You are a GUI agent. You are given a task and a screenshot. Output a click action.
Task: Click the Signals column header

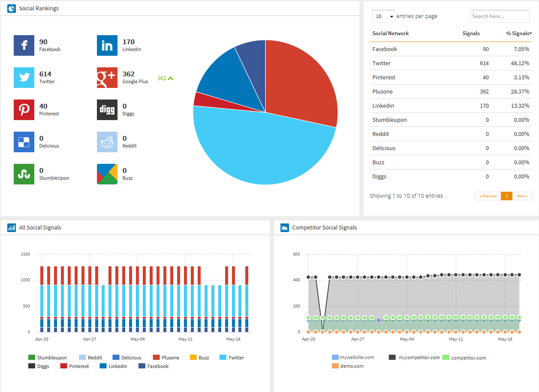point(471,33)
